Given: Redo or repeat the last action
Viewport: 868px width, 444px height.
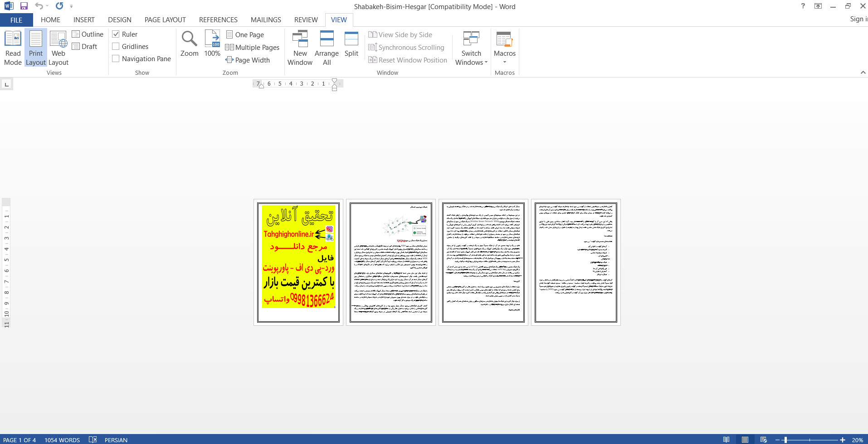Looking at the screenshot, I should point(59,6).
